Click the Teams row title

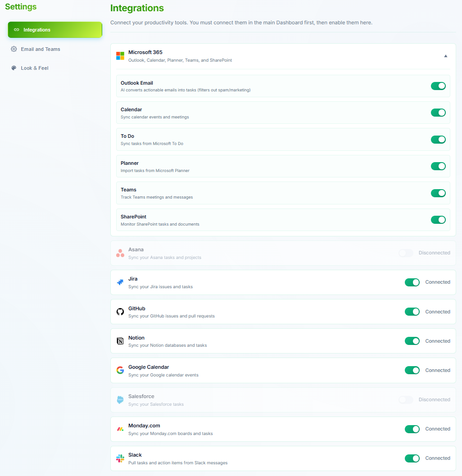128,190
